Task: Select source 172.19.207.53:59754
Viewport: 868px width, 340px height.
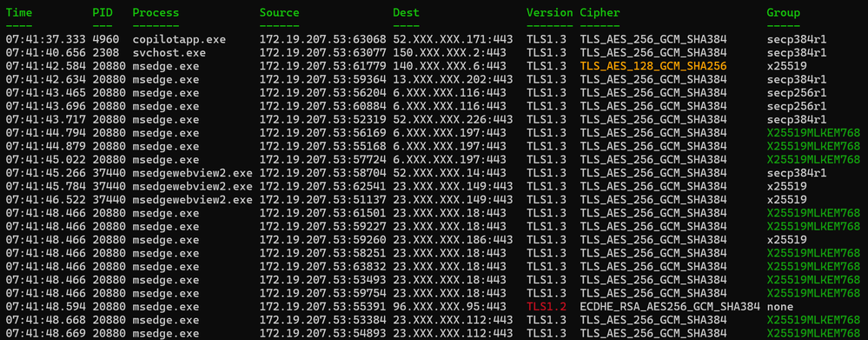Action: (322, 293)
